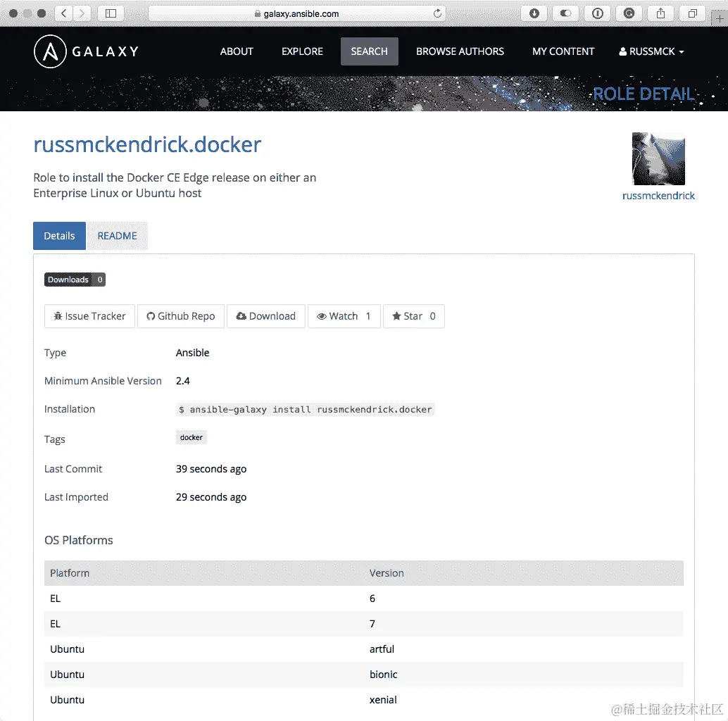Select the SEARCH menu item
This screenshot has width=728, height=721.
[x=369, y=51]
